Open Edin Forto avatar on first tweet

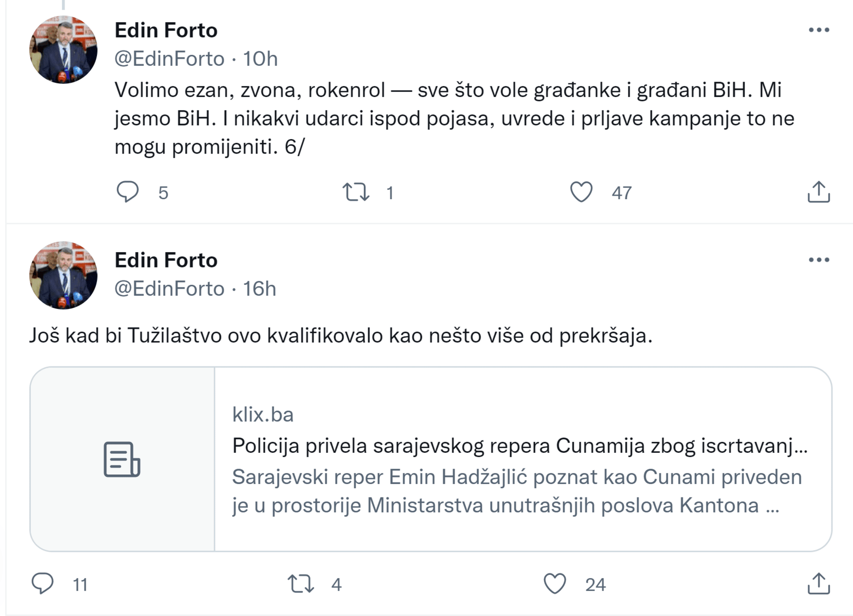64,50
